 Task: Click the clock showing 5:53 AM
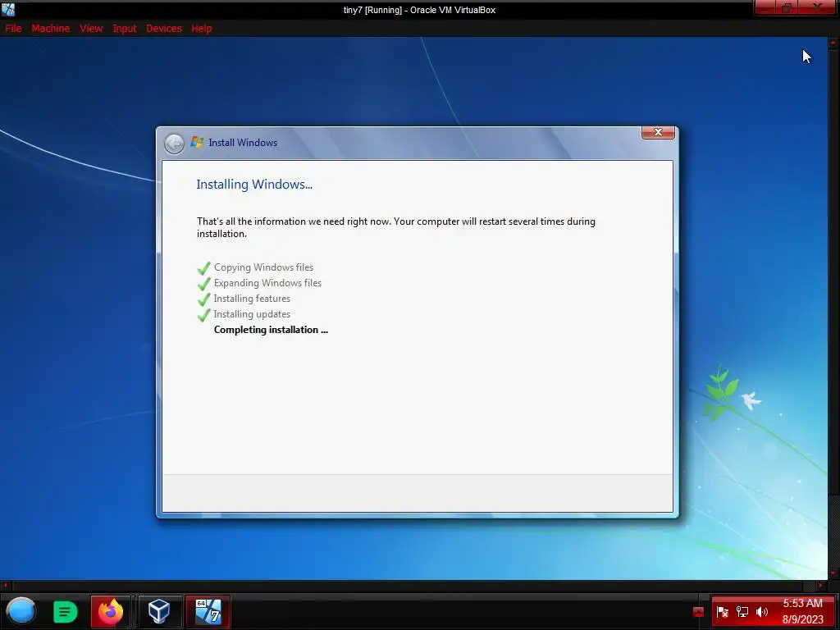(x=802, y=603)
